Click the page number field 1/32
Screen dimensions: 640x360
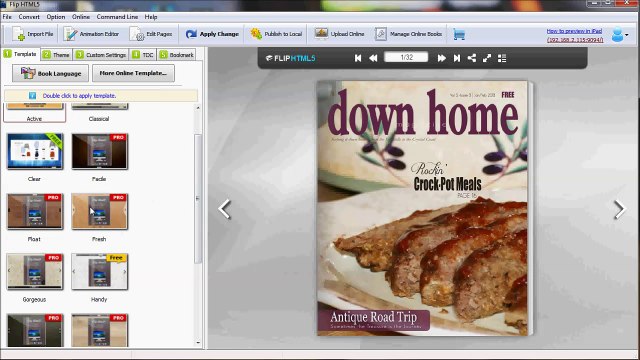coord(406,57)
